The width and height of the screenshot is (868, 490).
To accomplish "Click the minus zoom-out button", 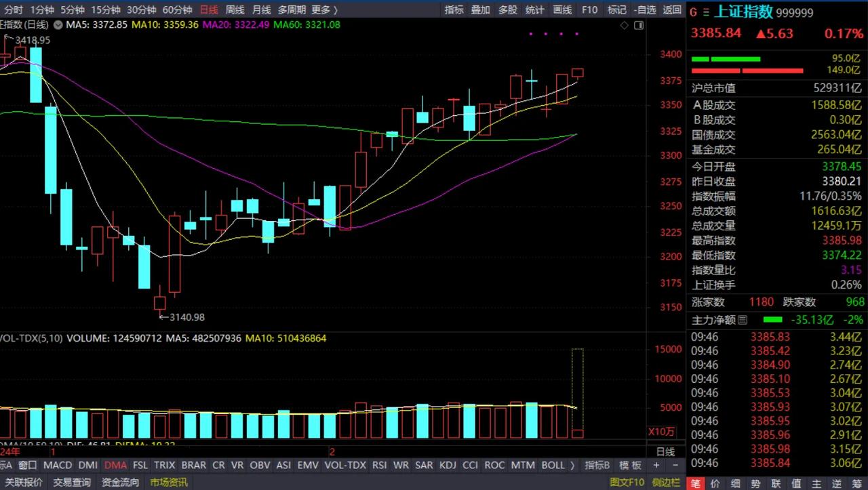I will pos(674,466).
